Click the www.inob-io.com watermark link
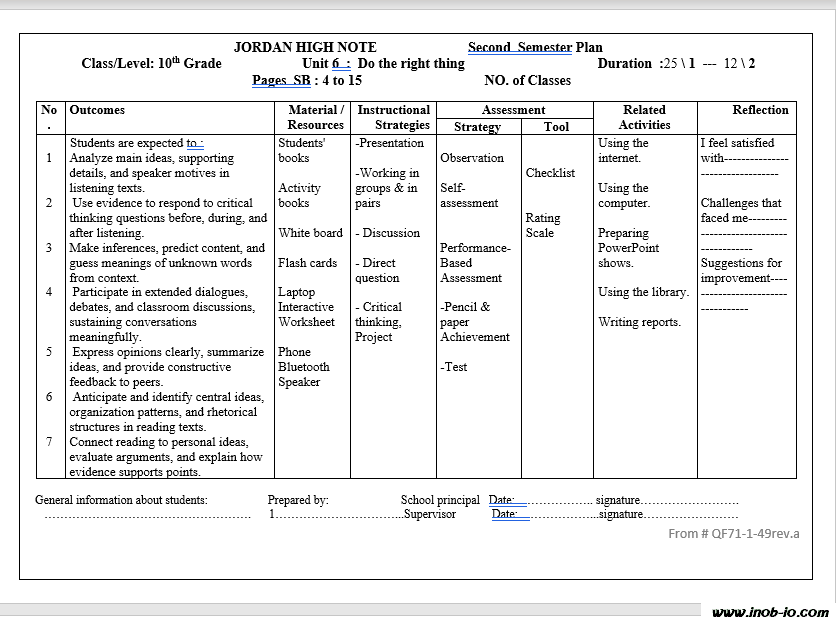 769,611
